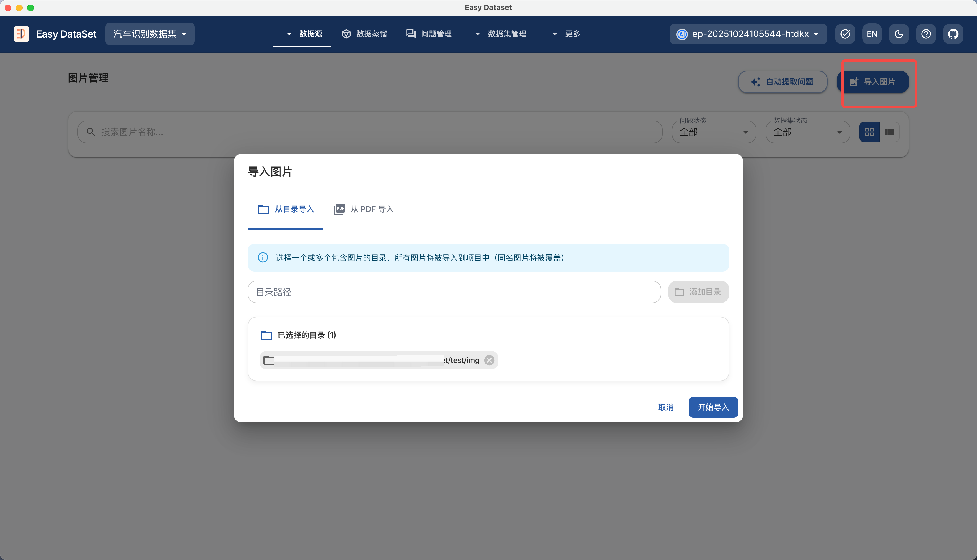Switch language with EN button
The height and width of the screenshot is (560, 977).
click(872, 34)
